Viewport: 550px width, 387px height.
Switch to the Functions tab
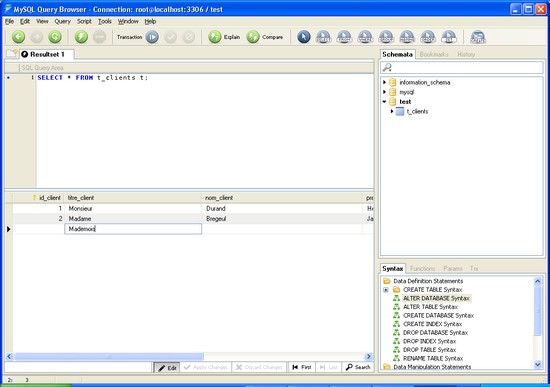422,269
